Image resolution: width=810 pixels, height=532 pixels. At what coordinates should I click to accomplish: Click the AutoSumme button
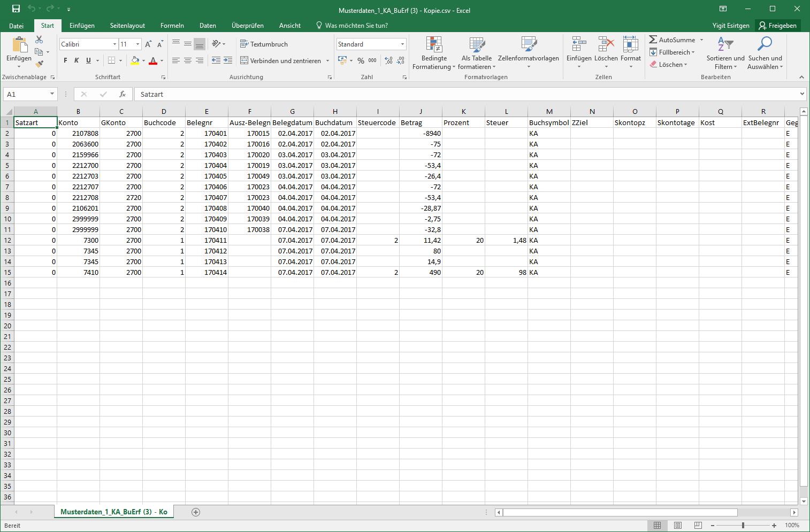coord(672,40)
